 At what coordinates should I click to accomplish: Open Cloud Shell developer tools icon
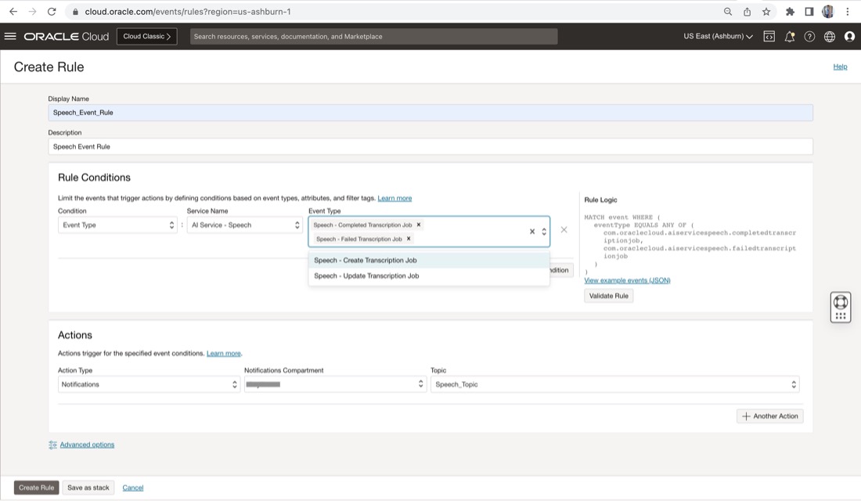769,36
